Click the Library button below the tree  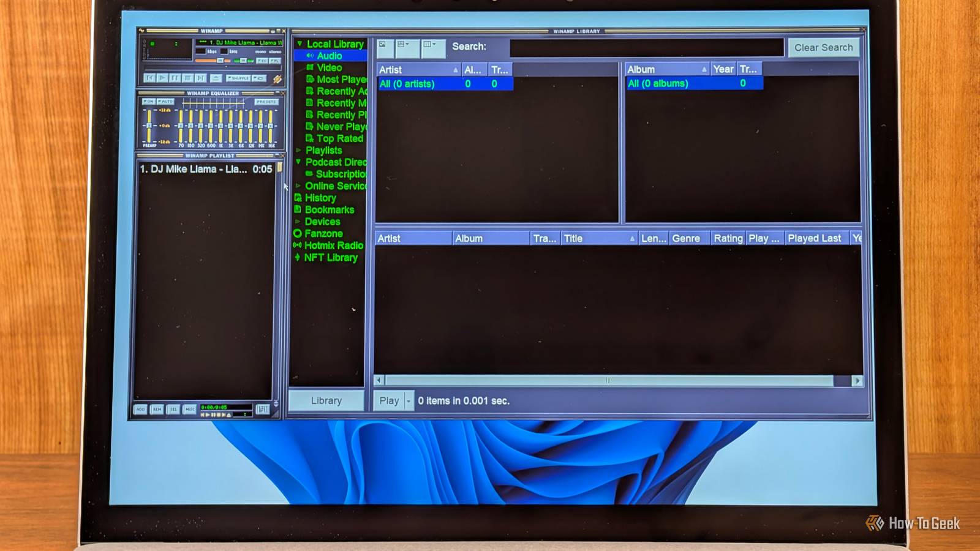point(326,400)
